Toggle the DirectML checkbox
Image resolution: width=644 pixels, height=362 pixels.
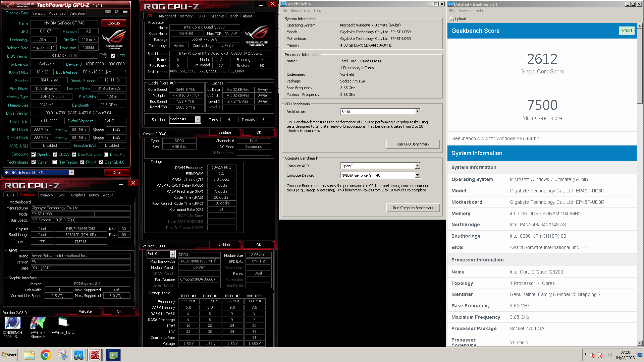tap(106, 155)
